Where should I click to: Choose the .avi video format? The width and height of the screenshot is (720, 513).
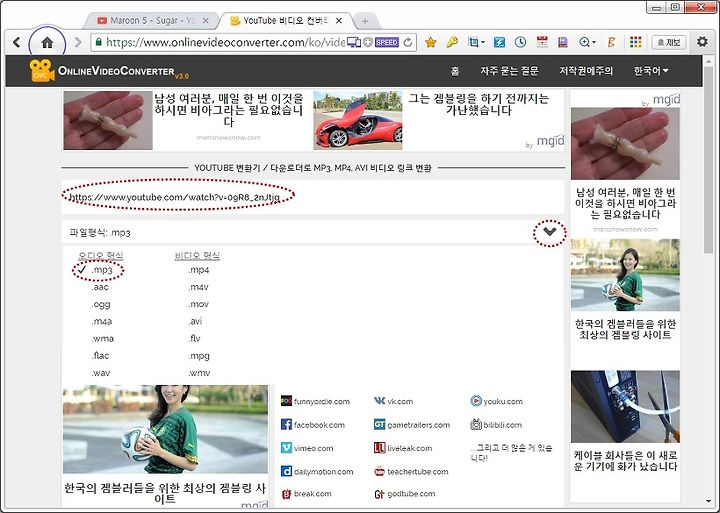pos(195,321)
